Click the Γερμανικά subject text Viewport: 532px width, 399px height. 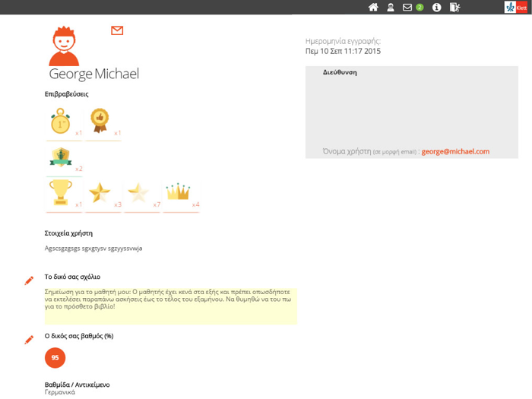60,392
